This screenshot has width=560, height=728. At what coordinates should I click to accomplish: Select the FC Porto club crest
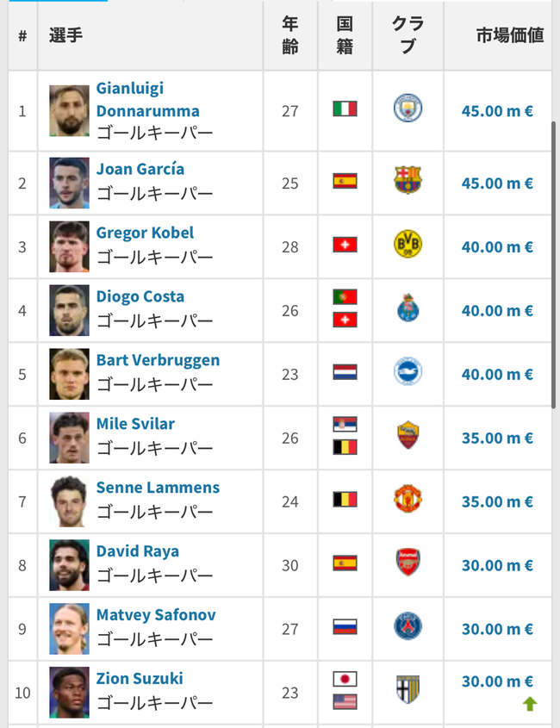point(408,308)
